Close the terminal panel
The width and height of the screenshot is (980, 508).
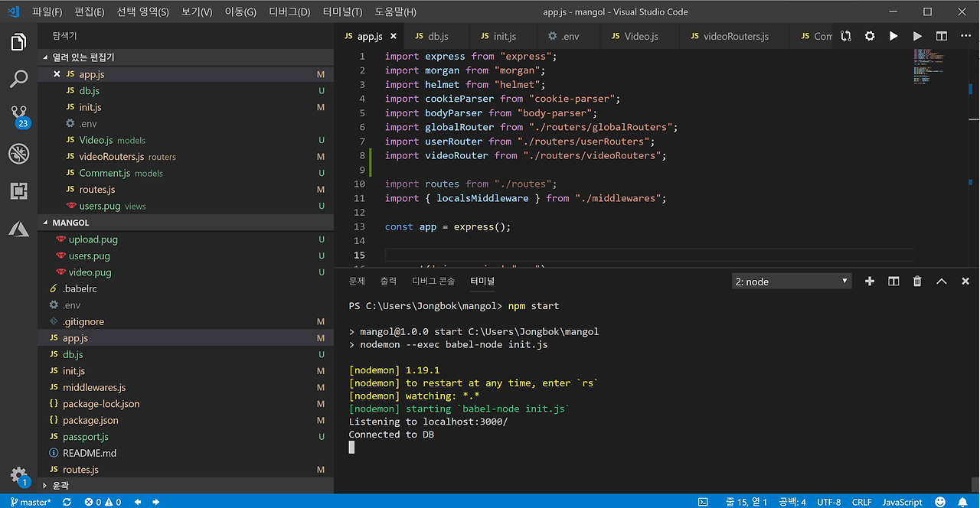pos(965,282)
